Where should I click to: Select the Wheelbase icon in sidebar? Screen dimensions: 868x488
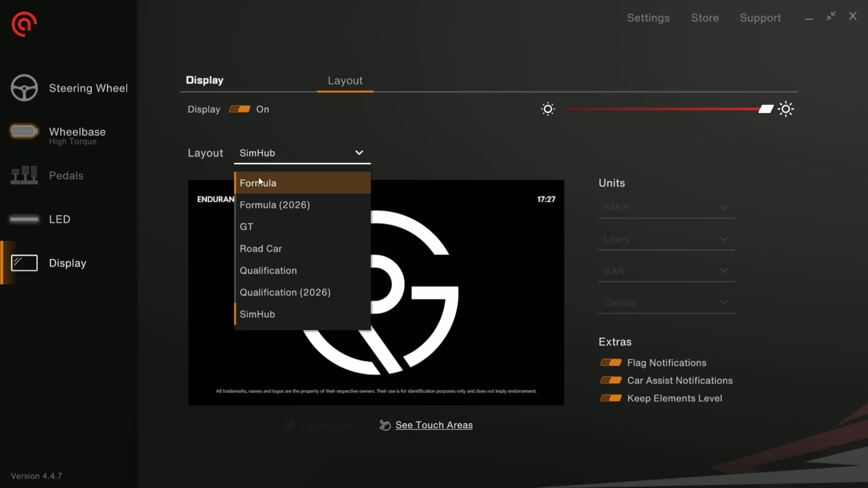point(24,131)
